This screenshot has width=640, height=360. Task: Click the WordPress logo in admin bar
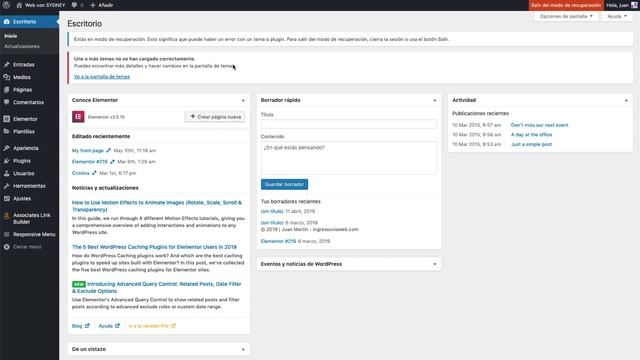(x=6, y=5)
